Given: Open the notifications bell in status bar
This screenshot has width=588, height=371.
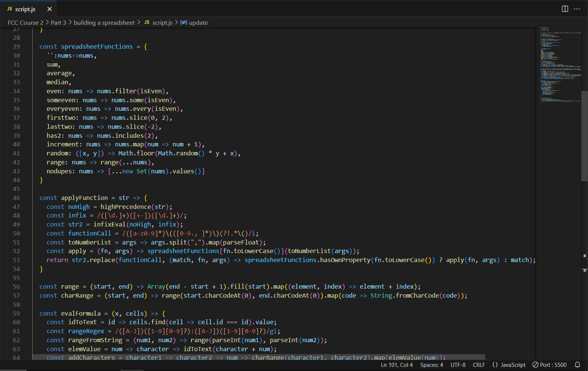Looking at the screenshot, I should click(578, 365).
